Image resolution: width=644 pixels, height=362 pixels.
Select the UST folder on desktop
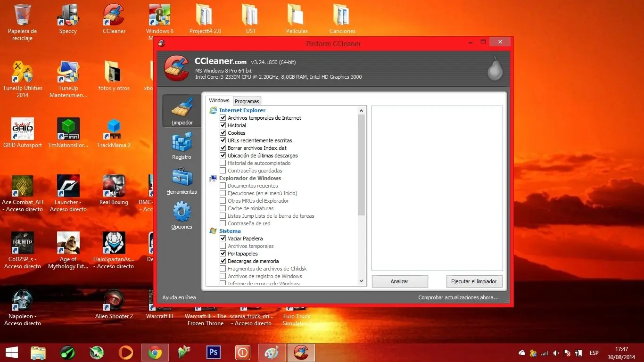pyautogui.click(x=251, y=19)
